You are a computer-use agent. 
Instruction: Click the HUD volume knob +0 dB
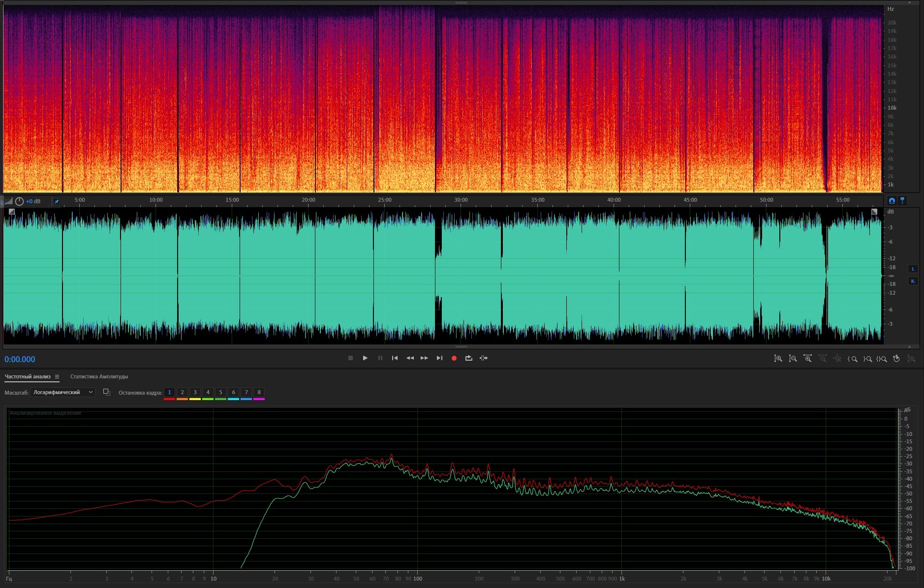20,201
